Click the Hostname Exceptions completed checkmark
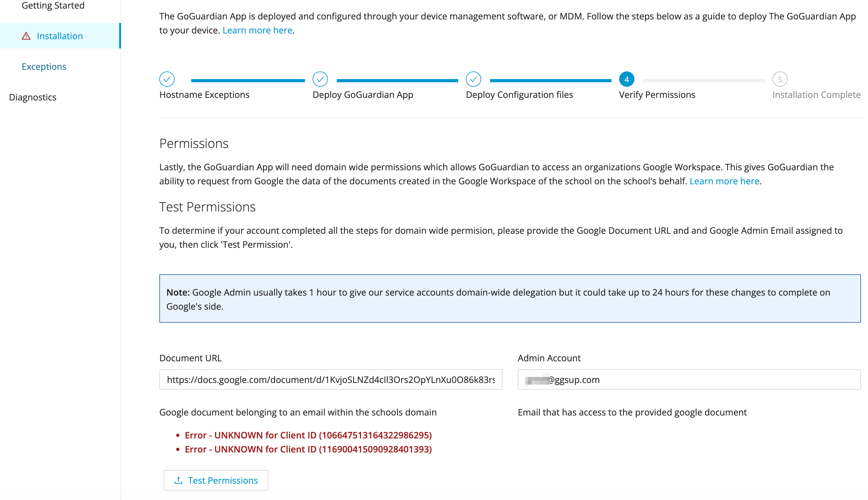 (x=167, y=79)
